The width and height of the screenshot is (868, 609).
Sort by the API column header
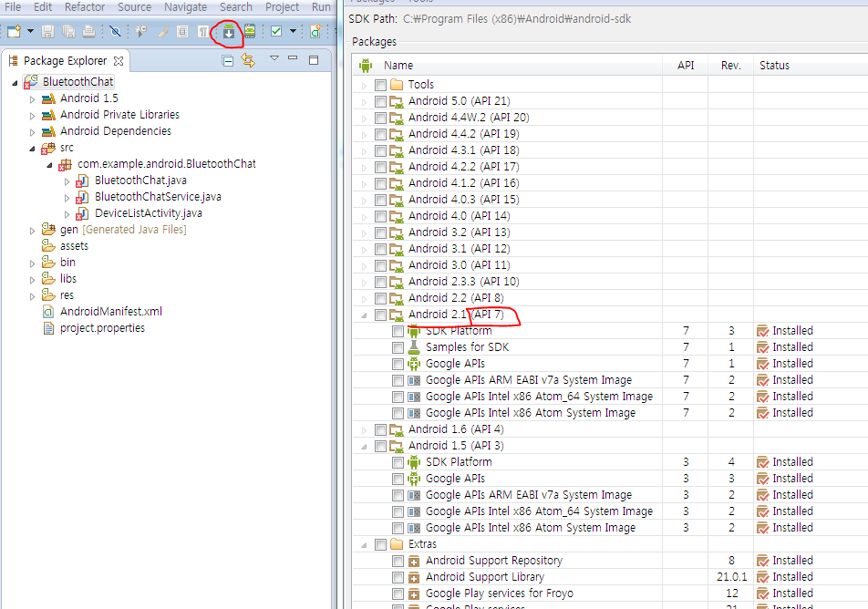click(x=686, y=66)
